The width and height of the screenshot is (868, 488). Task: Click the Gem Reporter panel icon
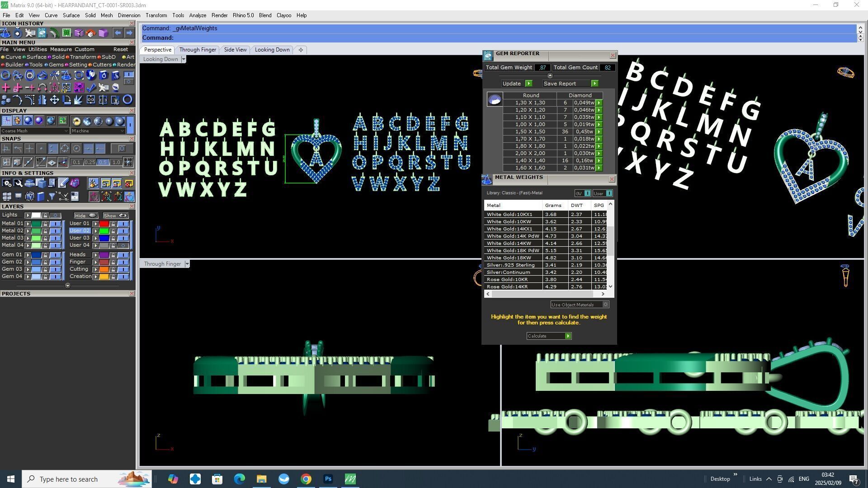pyautogui.click(x=487, y=56)
